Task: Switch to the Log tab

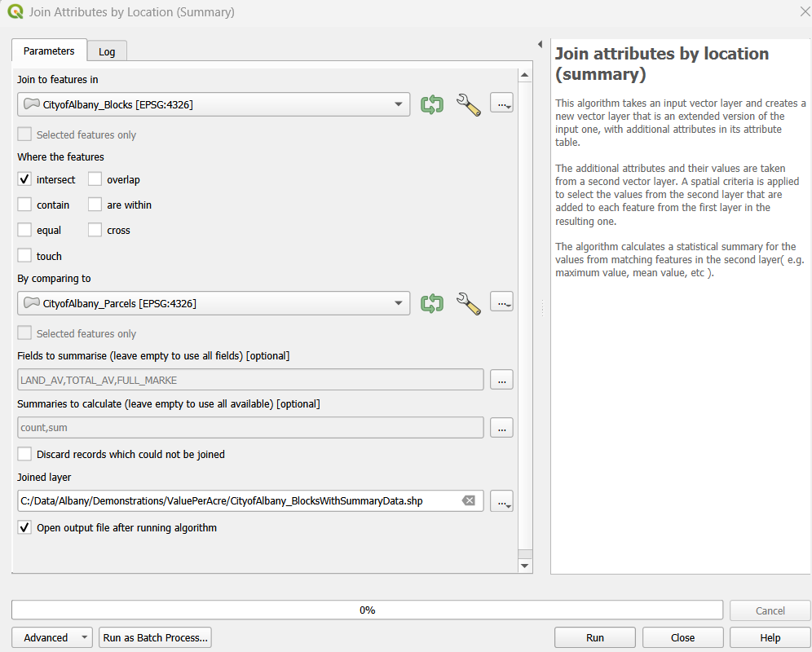Action: pyautogui.click(x=107, y=51)
